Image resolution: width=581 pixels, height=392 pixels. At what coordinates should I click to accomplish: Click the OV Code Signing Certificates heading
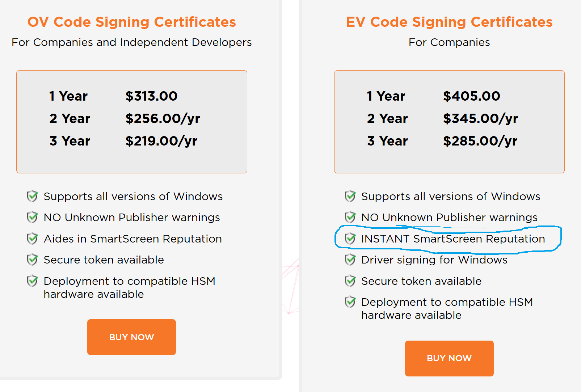131,22
